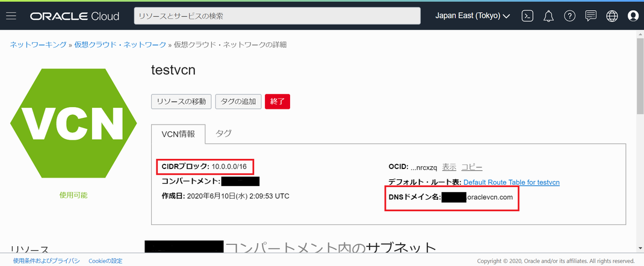Click the vertical page scrollbar thumb

click(640, 76)
